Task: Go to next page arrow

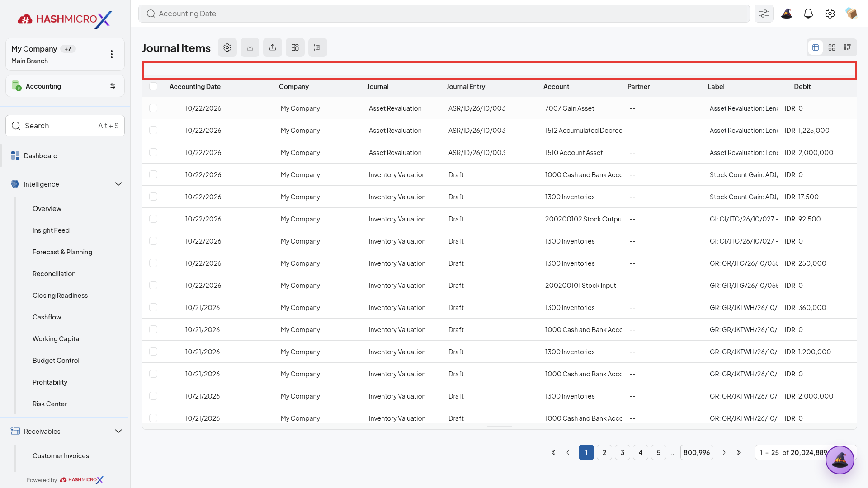Action: click(724, 452)
